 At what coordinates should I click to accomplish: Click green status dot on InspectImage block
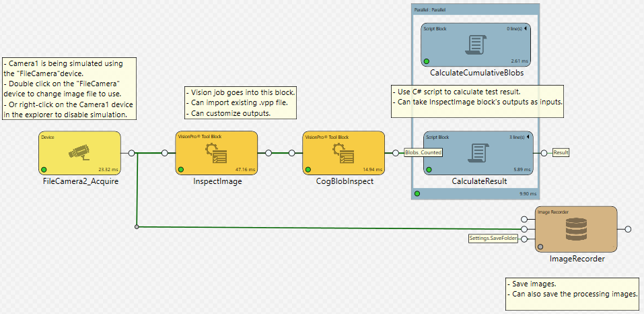tap(182, 169)
